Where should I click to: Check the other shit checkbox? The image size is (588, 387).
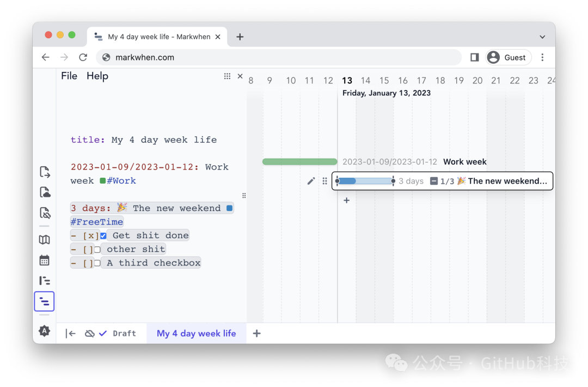pyautogui.click(x=97, y=249)
